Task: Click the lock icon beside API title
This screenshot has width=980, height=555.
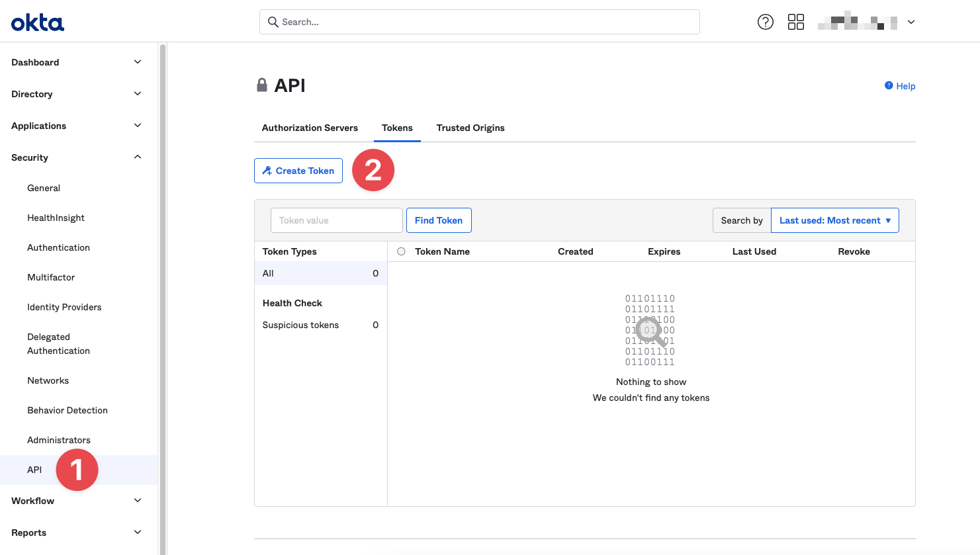Action: click(x=262, y=85)
